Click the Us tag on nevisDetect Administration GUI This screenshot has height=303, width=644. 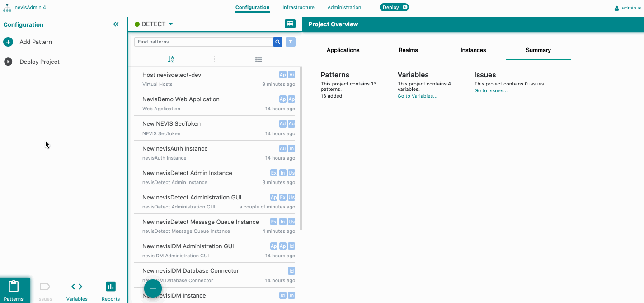[x=291, y=197]
